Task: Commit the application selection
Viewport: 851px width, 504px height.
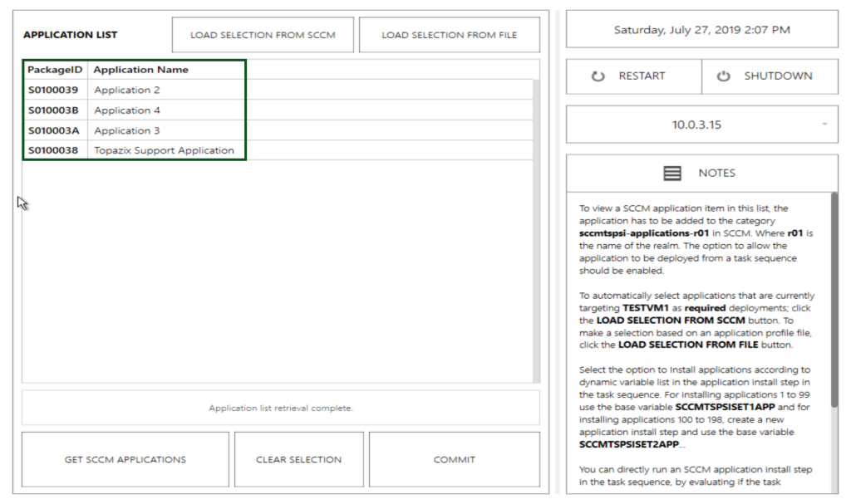Action: pyautogui.click(x=454, y=459)
